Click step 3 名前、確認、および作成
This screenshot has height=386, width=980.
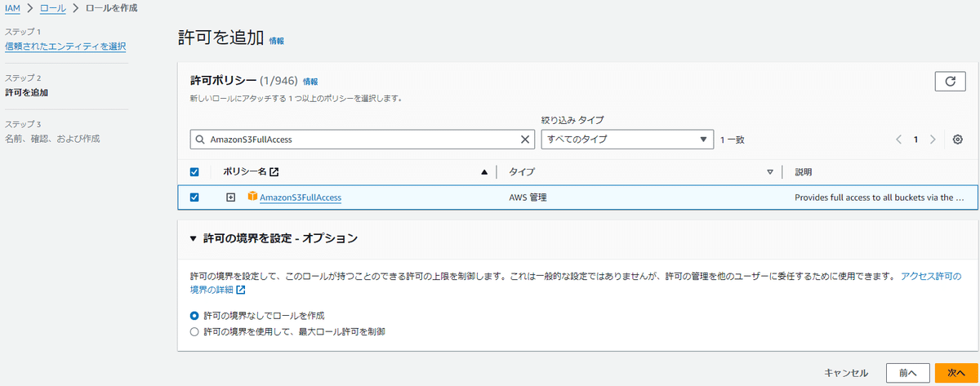52,139
